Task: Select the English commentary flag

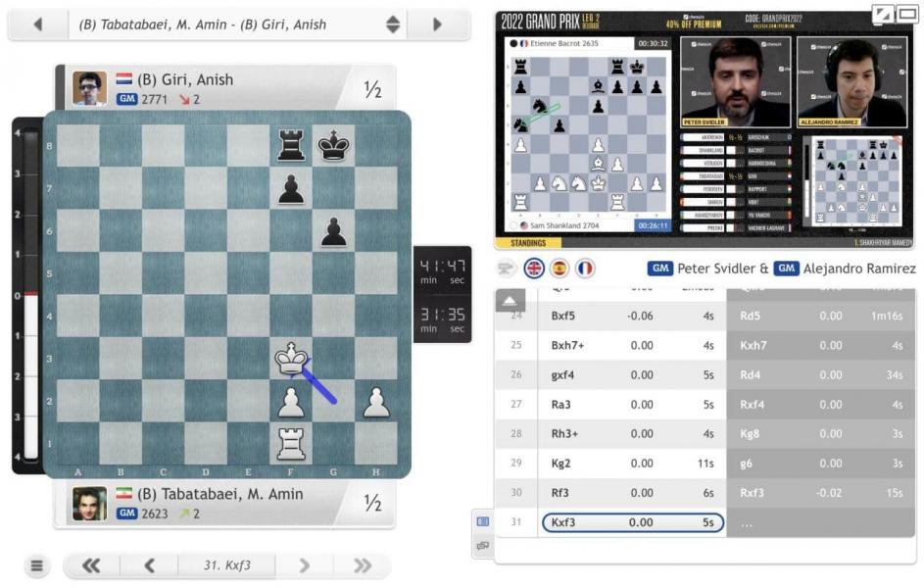Action: 534,269
